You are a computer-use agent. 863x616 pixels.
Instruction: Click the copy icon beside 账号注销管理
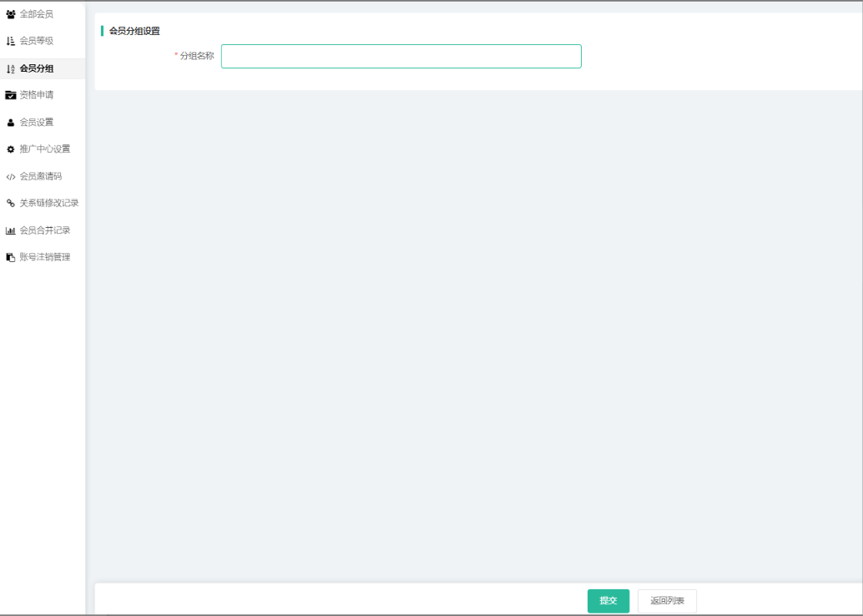click(x=11, y=257)
